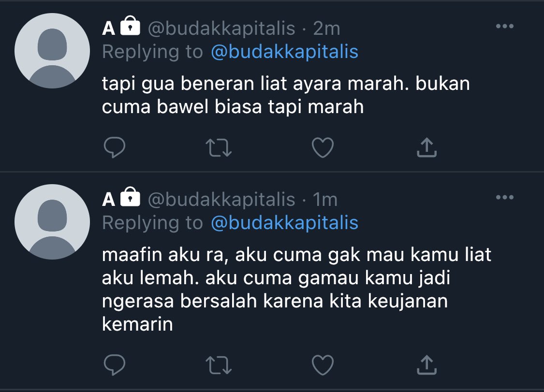The width and height of the screenshot is (544, 392).
Task: Retweet the 'maafin aku ra' tweet
Action: [219, 365]
